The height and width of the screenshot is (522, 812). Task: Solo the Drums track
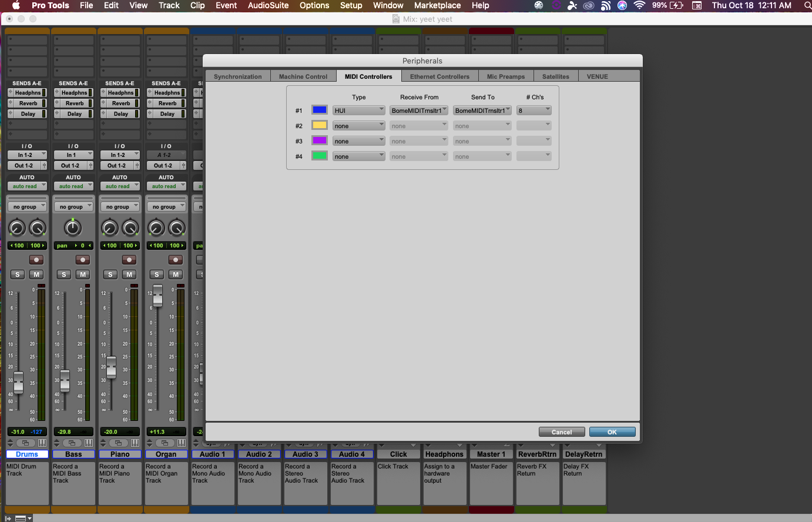[x=18, y=275]
